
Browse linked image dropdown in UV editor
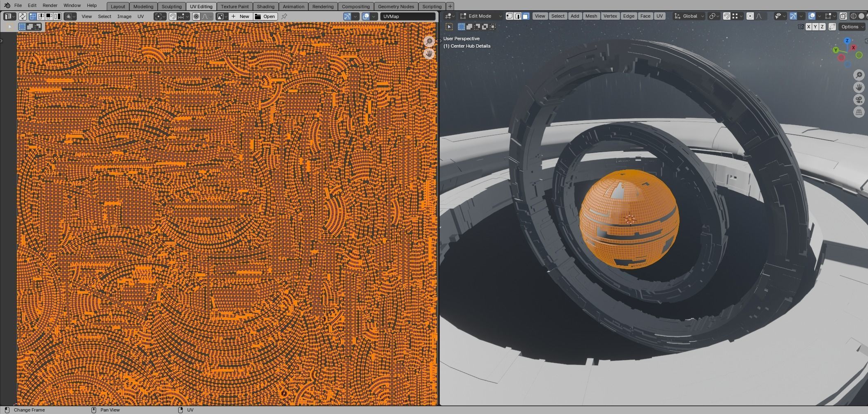click(222, 16)
